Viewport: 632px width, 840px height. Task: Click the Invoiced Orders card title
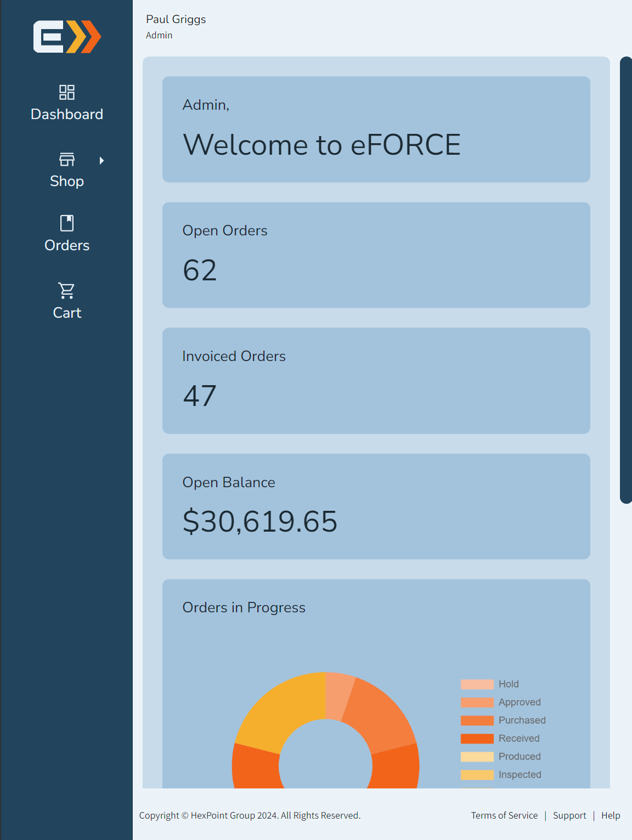[x=234, y=357]
